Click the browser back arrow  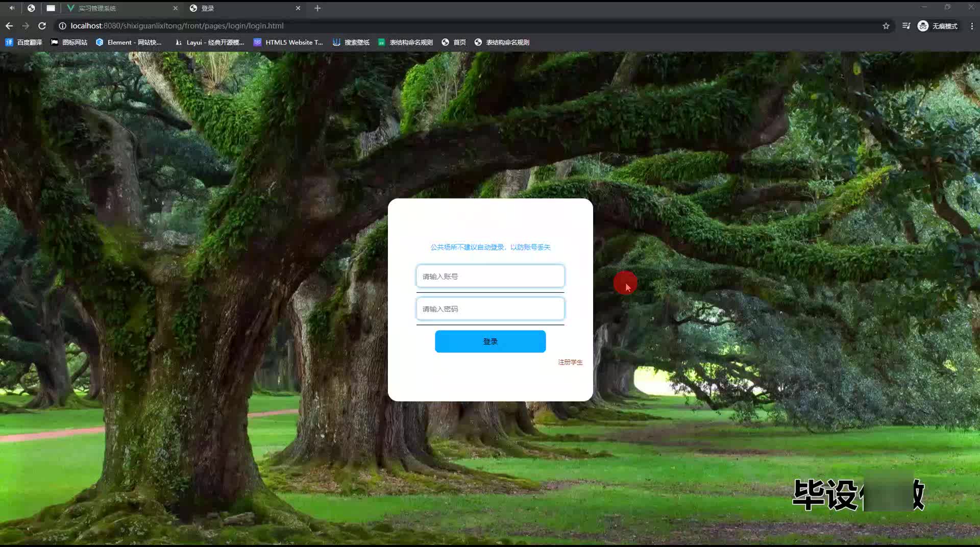tap(9, 26)
